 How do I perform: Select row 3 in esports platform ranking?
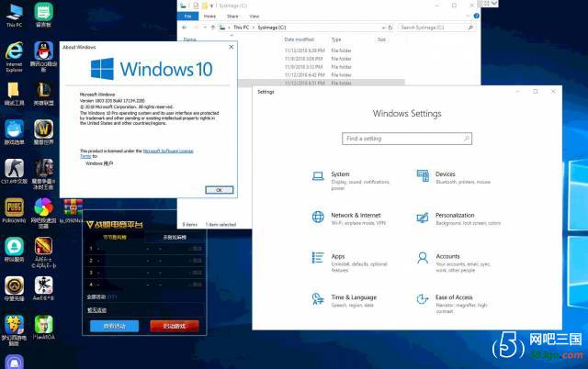click(x=145, y=273)
